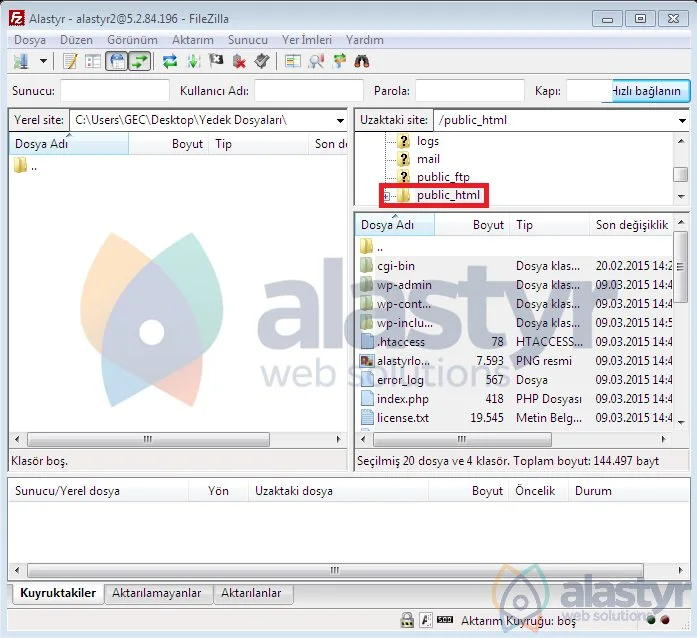Expand the public_html tree node
This screenshot has width=697, height=638.
pyautogui.click(x=387, y=196)
